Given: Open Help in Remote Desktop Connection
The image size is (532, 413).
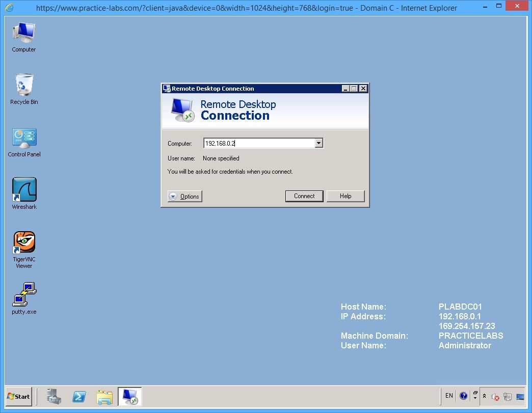Looking at the screenshot, I should tap(345, 196).
